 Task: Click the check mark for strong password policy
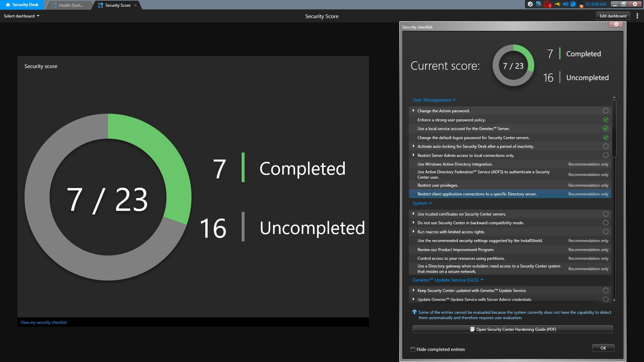point(605,120)
